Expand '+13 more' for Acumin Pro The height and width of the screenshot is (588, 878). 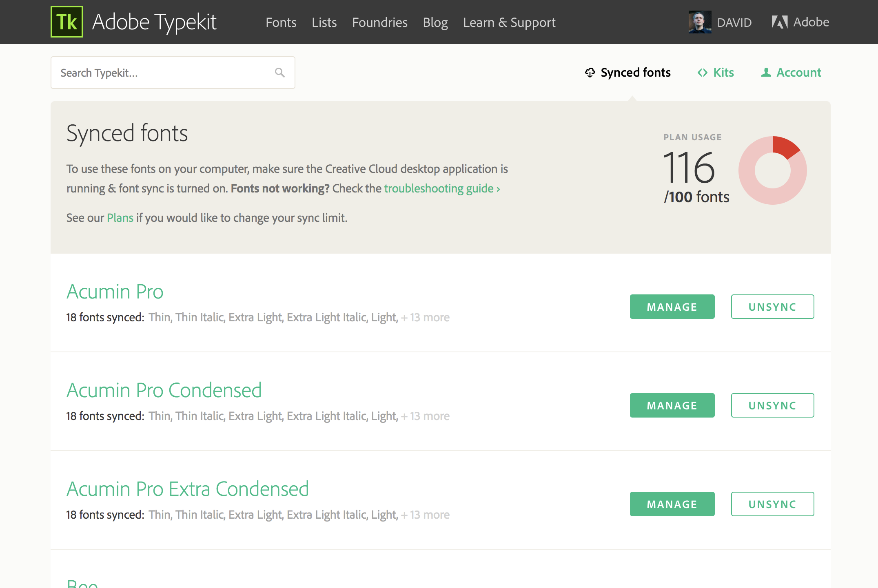click(x=425, y=317)
